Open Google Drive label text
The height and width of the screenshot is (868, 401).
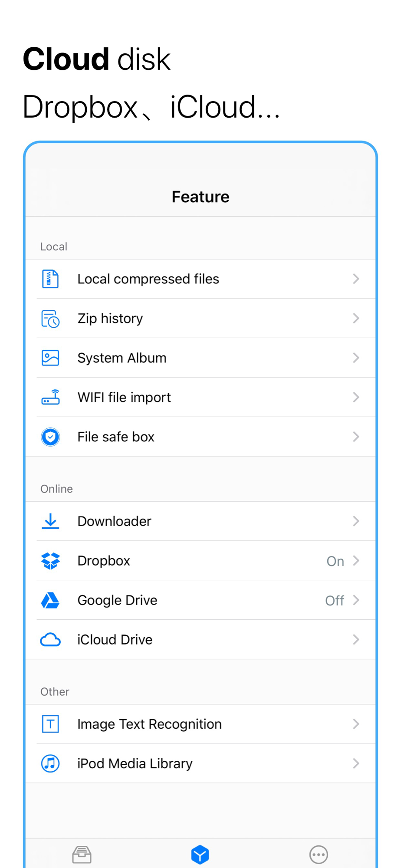click(x=118, y=601)
